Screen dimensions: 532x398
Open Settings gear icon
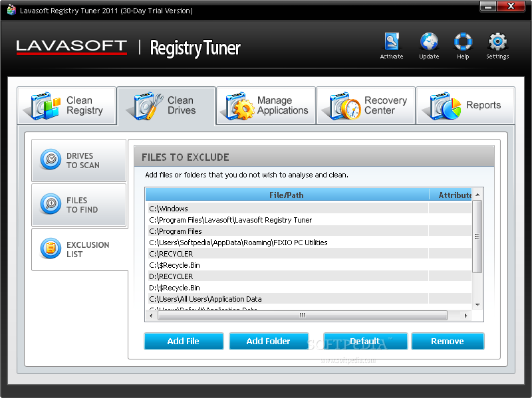pos(497,42)
